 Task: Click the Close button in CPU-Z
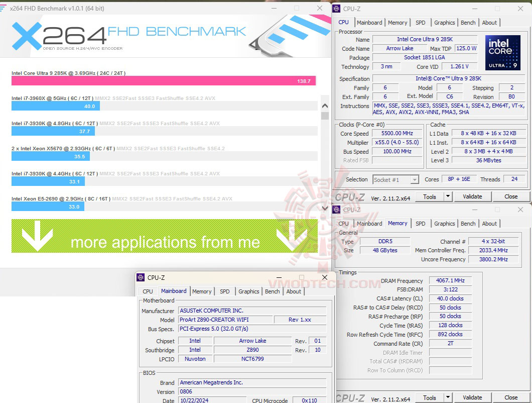(x=511, y=196)
